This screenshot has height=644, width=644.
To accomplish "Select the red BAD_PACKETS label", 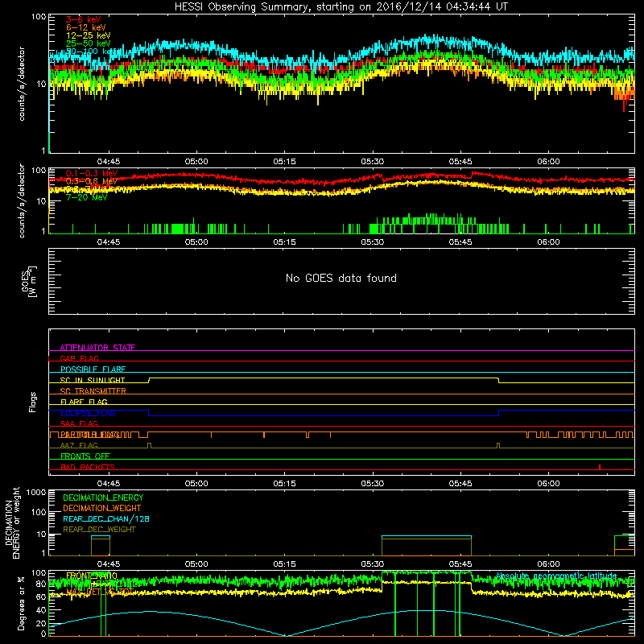I will pyautogui.click(x=88, y=467).
